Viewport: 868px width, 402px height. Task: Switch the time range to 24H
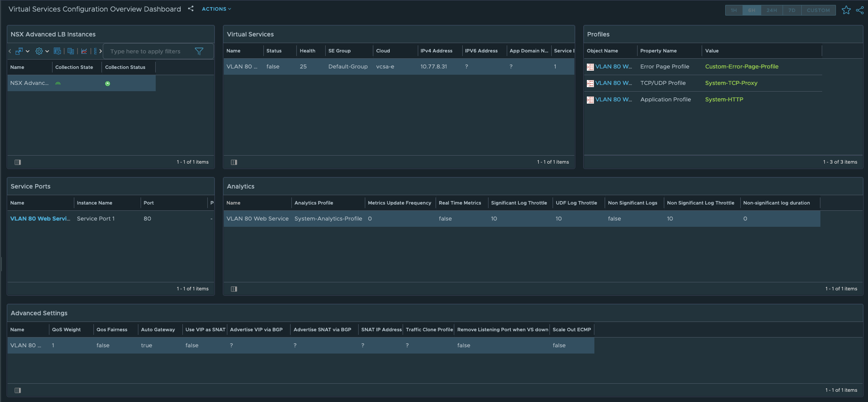[772, 10]
